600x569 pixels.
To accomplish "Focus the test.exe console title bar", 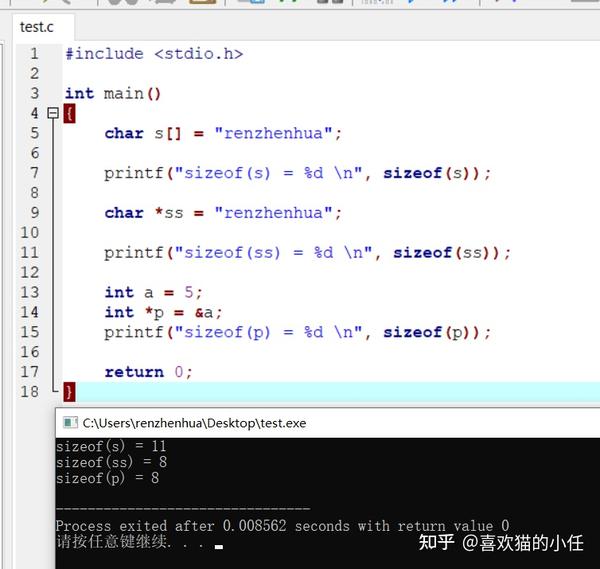I will pos(328,423).
